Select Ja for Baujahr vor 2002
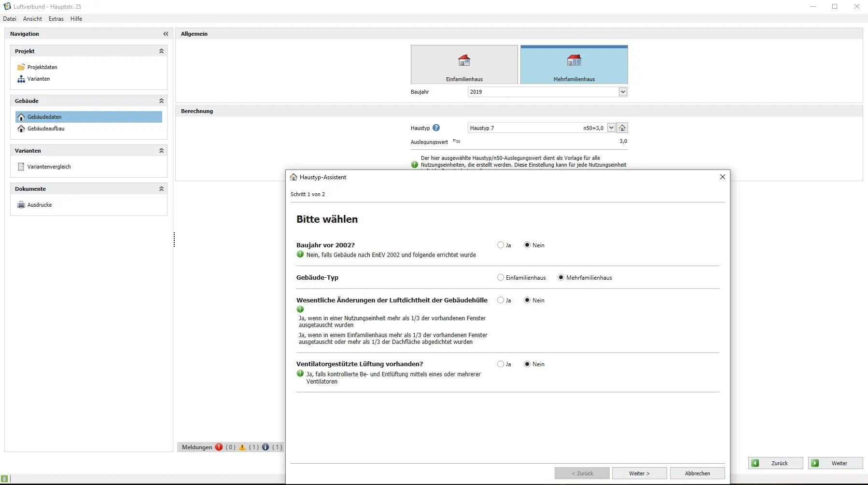The width and height of the screenshot is (868, 485). coord(501,245)
